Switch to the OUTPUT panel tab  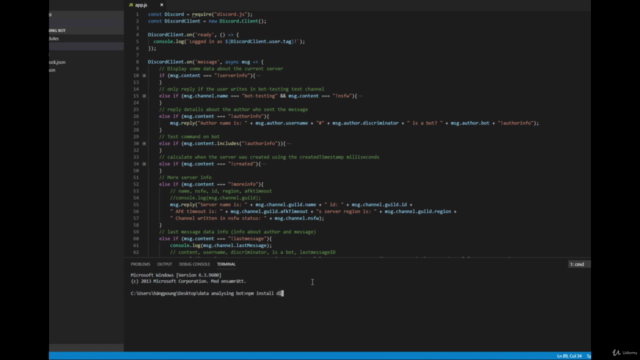coord(164,264)
